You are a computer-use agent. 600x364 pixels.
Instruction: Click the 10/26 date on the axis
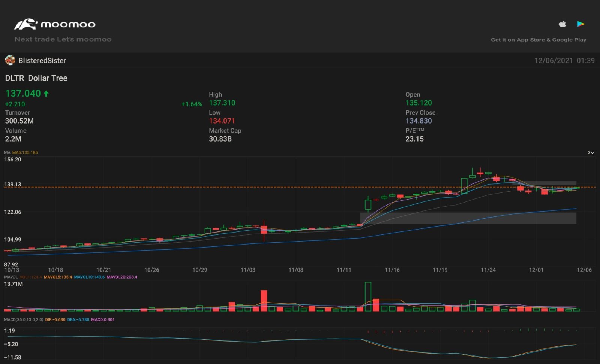coord(151,270)
